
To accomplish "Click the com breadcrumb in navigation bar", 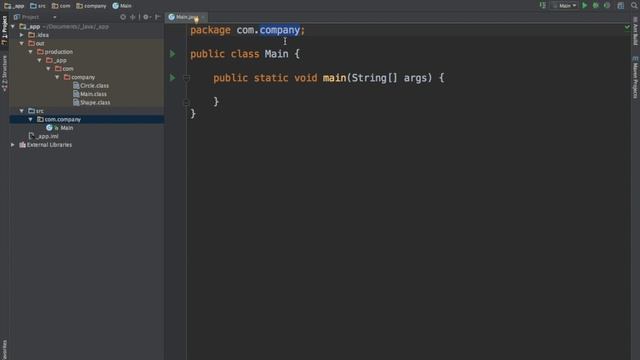I will (x=61, y=6).
